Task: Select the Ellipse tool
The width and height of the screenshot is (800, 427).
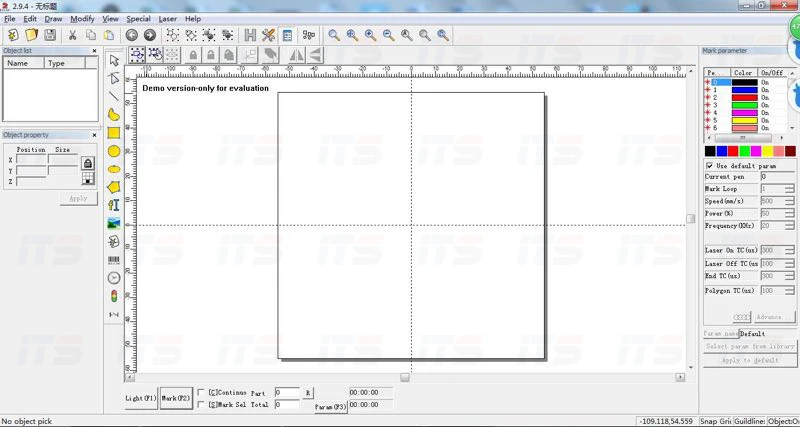Action: (114, 169)
